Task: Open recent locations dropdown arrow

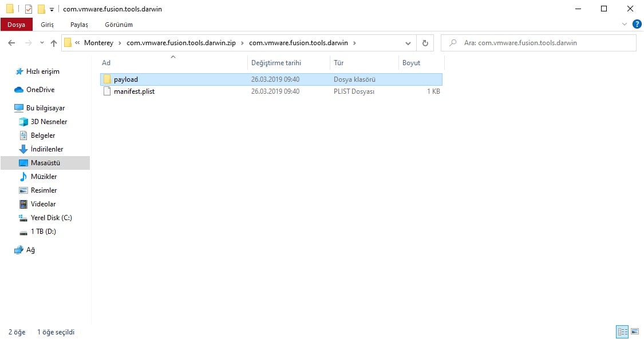Action: tap(42, 43)
